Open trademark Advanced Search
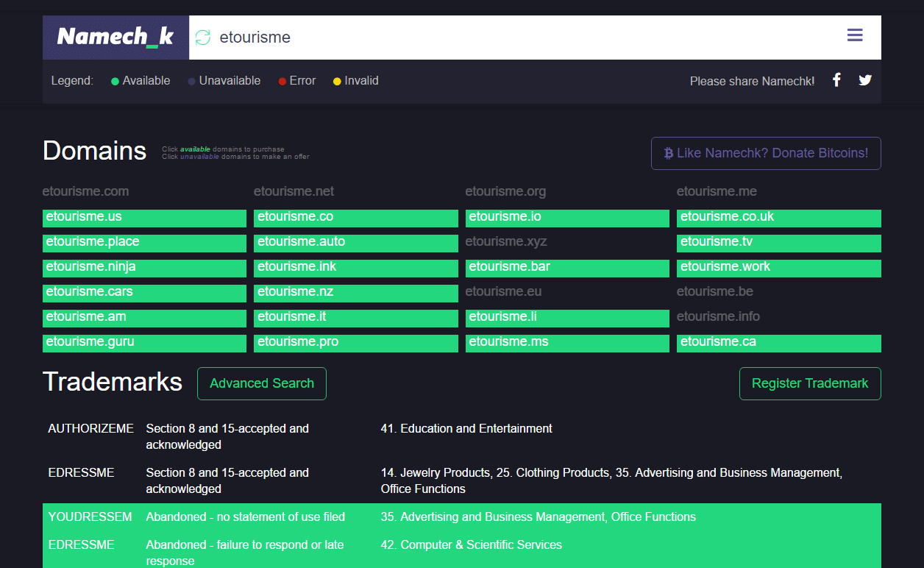This screenshot has height=568, width=924. tap(261, 383)
